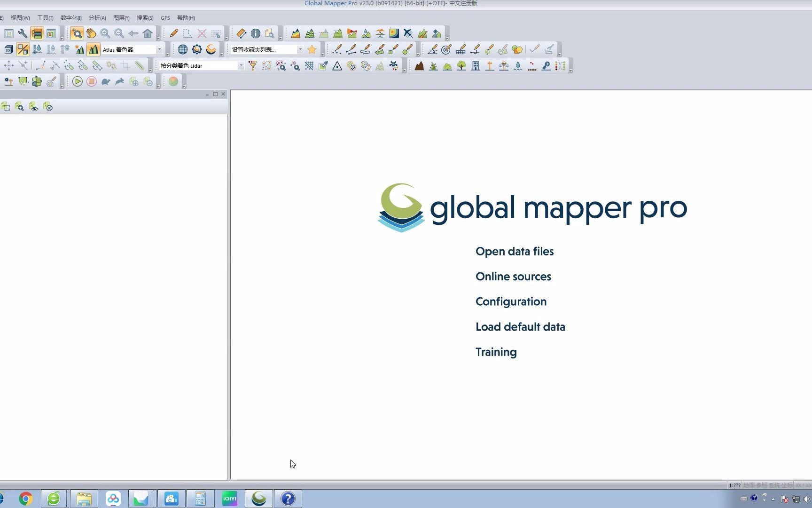Open the 搜索(S) menu
This screenshot has height=508, width=812.
pos(145,18)
